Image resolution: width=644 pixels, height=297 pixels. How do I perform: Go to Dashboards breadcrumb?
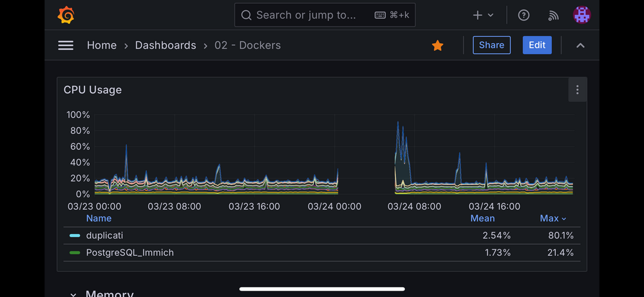point(166,45)
